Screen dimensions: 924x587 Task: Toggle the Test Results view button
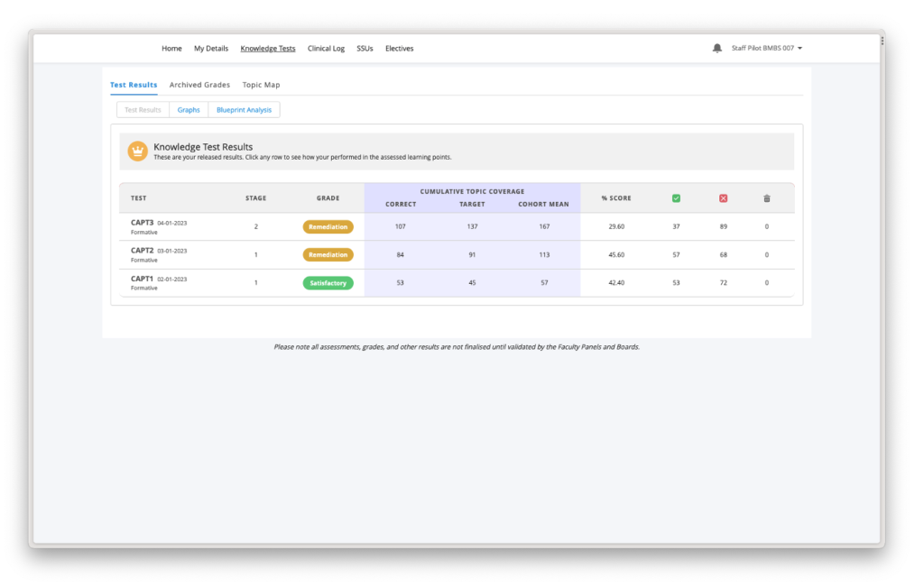(142, 109)
